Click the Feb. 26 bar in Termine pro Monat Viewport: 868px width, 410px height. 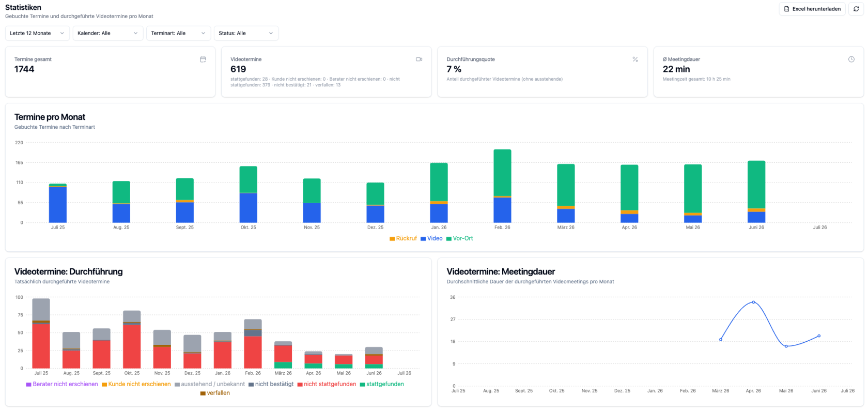tap(502, 186)
